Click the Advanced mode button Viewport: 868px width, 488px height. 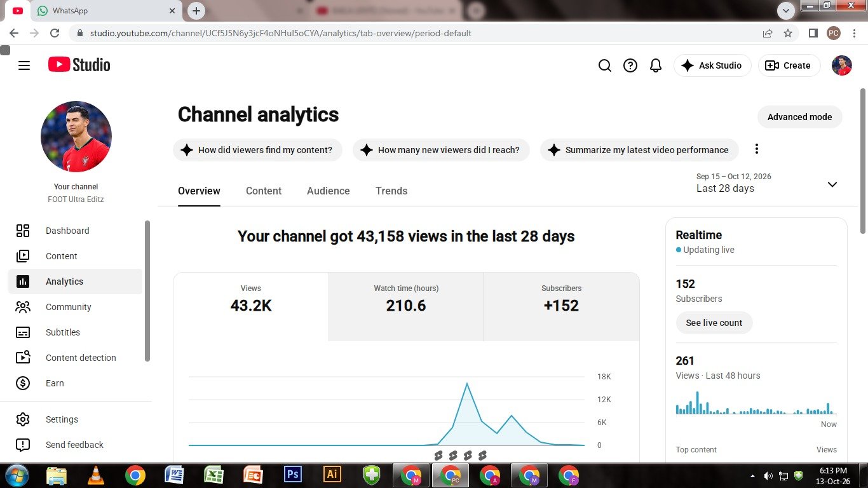(x=799, y=117)
